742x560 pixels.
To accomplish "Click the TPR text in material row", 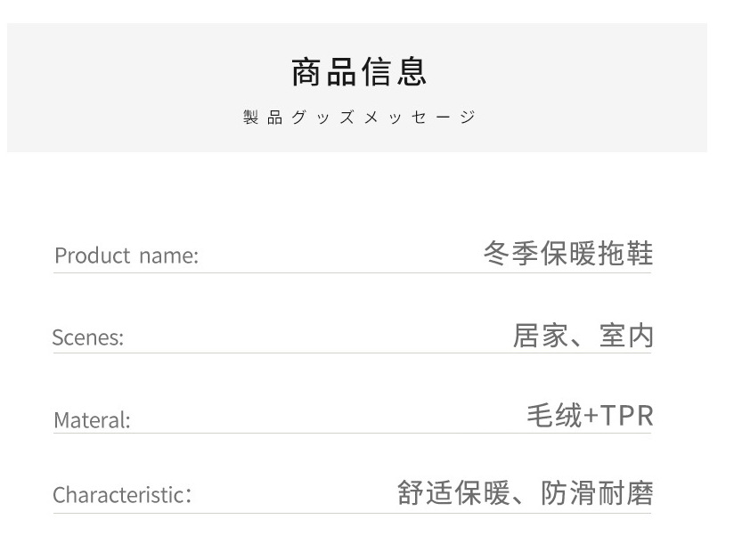I will pos(626,416).
